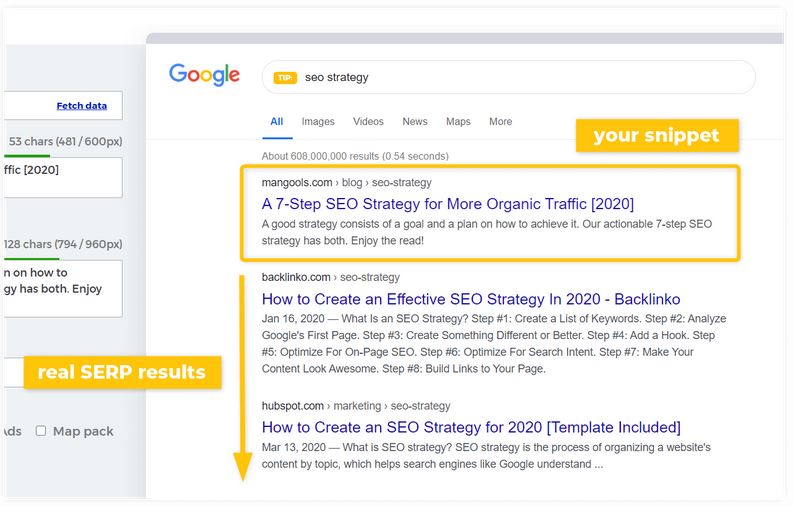Viewport: 798px width, 507px height.
Task: Click inside the 'seo strategy' search box
Action: click(x=520, y=77)
